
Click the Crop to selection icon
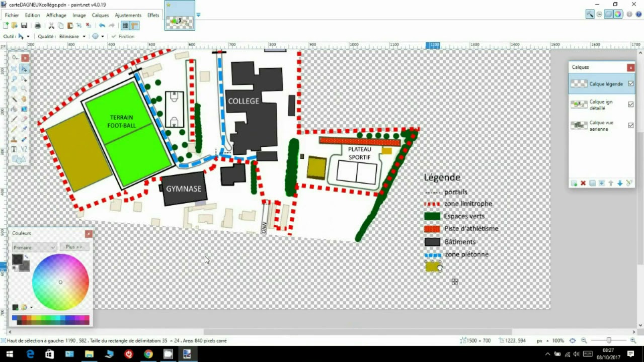coord(79,26)
